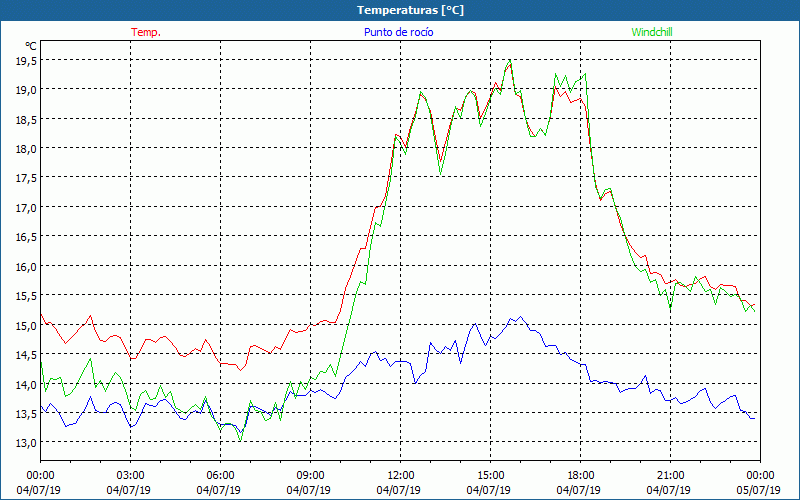Click the Temperaturas [°C] chart title
Viewport: 800px width, 500px height.
coord(410,10)
